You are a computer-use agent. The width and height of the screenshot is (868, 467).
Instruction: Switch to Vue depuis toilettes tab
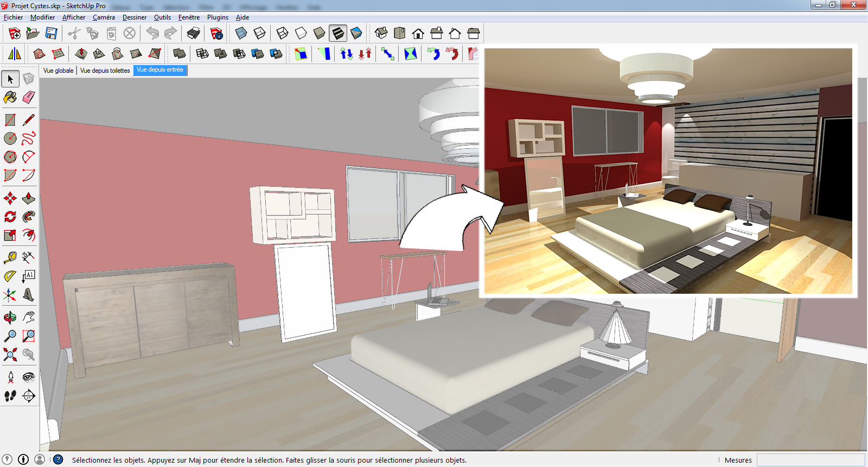105,71
